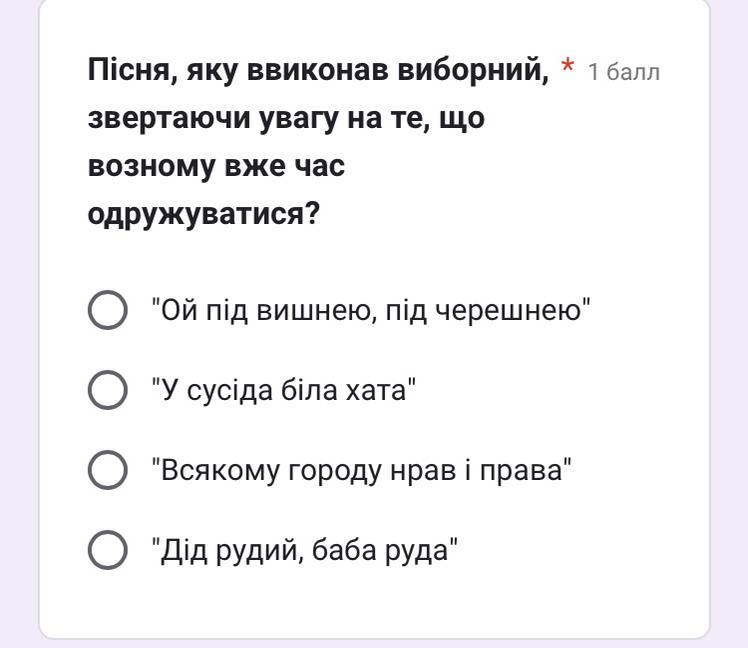
Task: Select radio button for "Ой під вишнею, під черешнею"
Action: point(108,310)
